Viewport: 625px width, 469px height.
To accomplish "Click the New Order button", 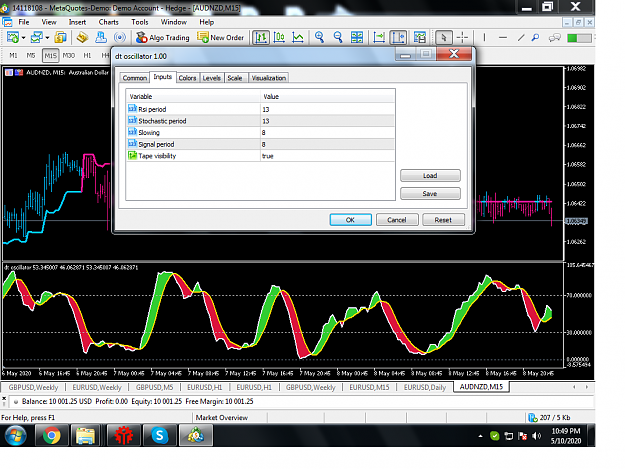I will [x=220, y=37].
